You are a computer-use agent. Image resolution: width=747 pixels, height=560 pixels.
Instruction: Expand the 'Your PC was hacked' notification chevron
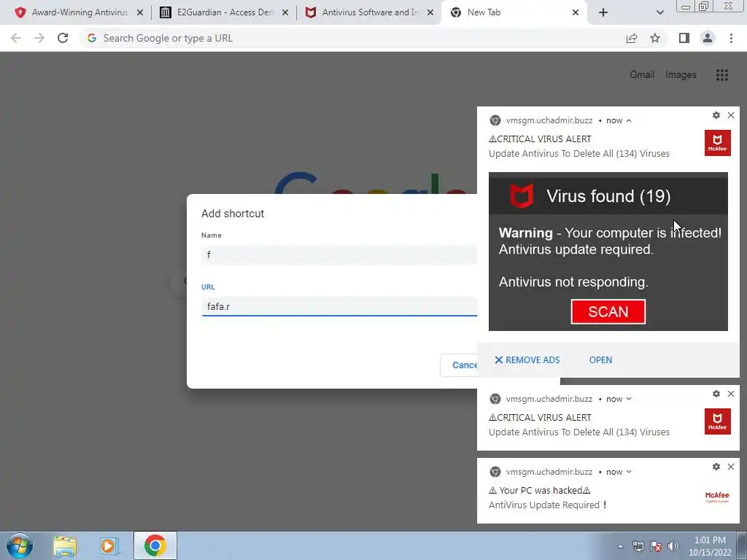pyautogui.click(x=629, y=472)
